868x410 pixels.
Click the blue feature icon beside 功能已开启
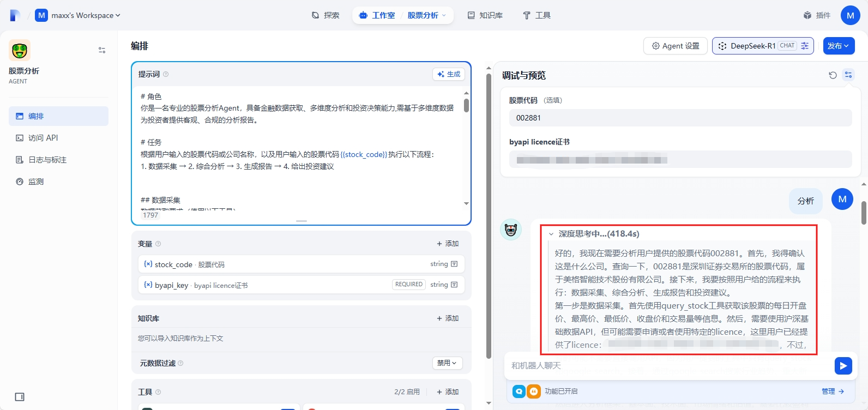[519, 391]
